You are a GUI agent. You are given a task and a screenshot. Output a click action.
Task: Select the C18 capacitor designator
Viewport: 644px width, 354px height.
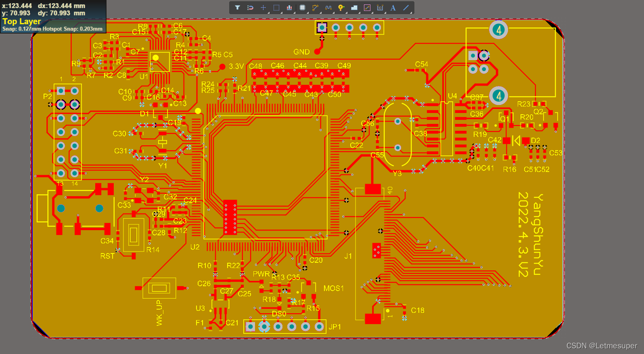tap(418, 310)
